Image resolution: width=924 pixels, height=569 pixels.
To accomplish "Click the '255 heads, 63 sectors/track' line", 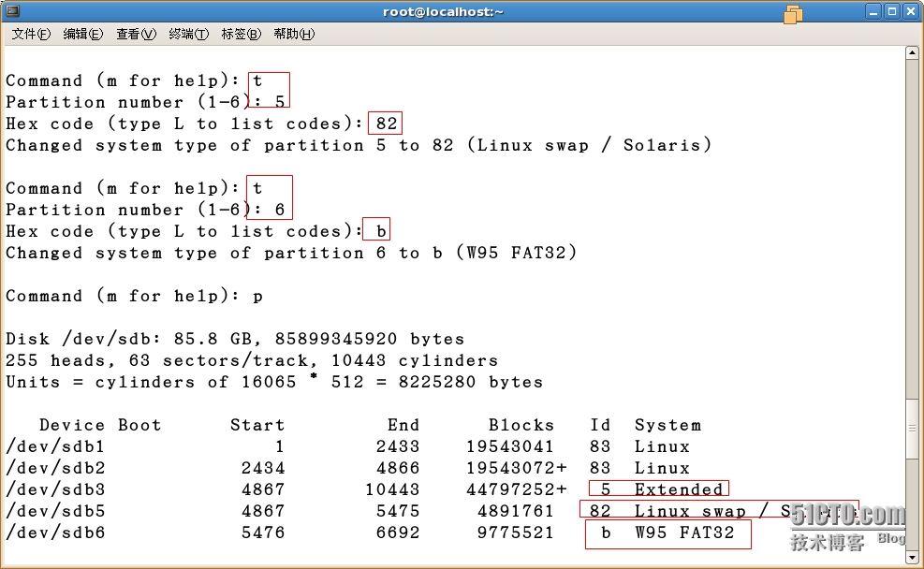I will click(252, 360).
